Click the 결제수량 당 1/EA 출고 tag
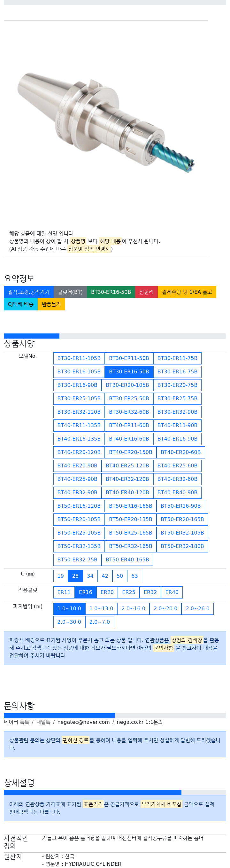 [187, 292]
